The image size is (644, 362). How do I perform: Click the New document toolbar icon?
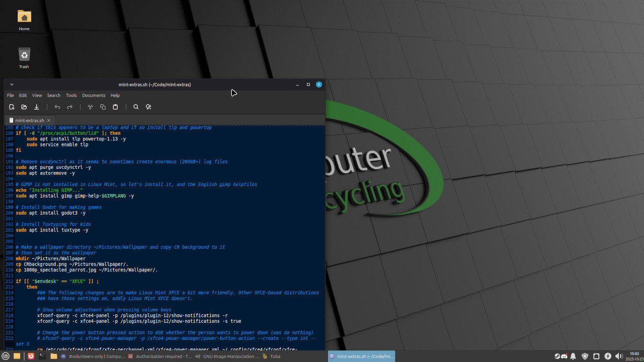(12, 107)
